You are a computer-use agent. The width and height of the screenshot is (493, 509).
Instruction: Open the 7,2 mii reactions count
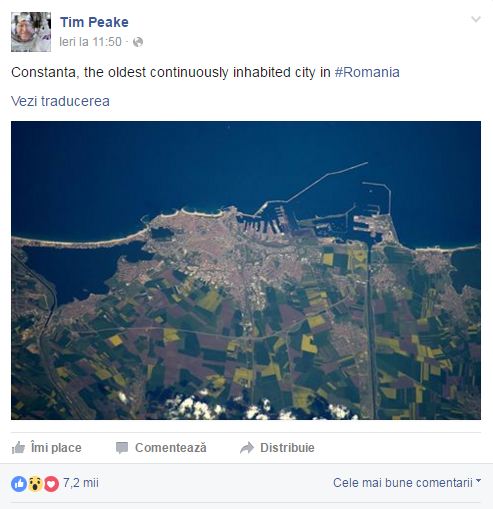(81, 483)
